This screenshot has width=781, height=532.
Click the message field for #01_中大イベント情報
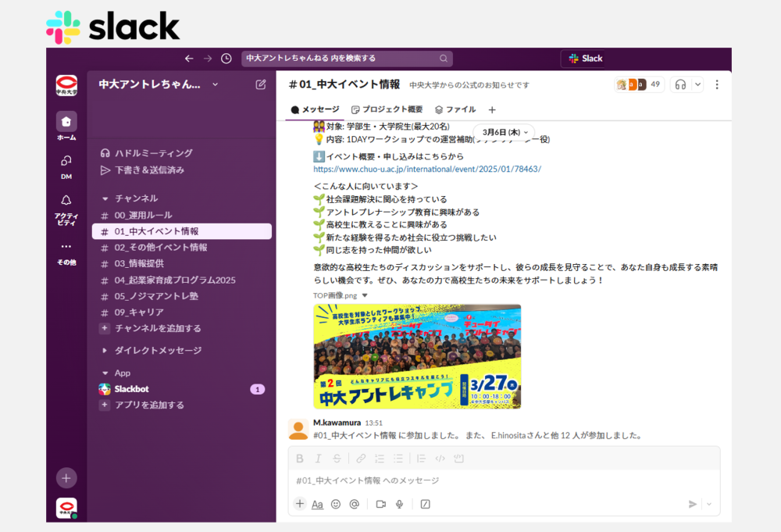click(504, 480)
